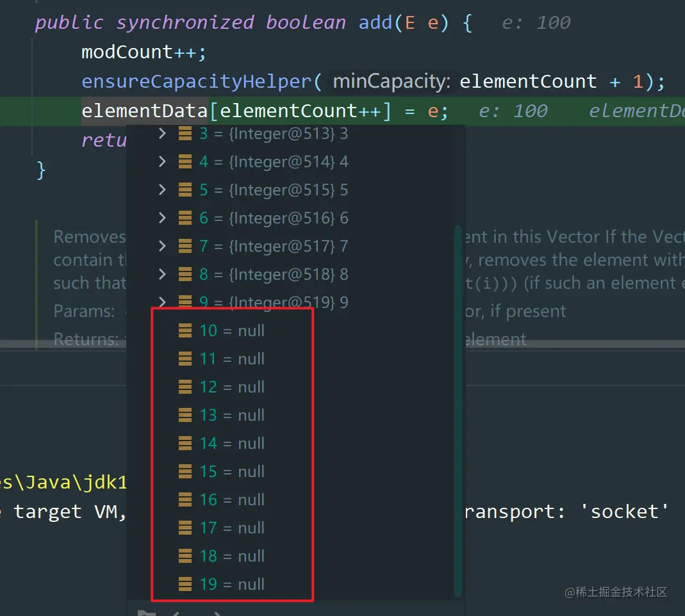
Task: Select the row '12 = null'
Action: (x=290, y=387)
